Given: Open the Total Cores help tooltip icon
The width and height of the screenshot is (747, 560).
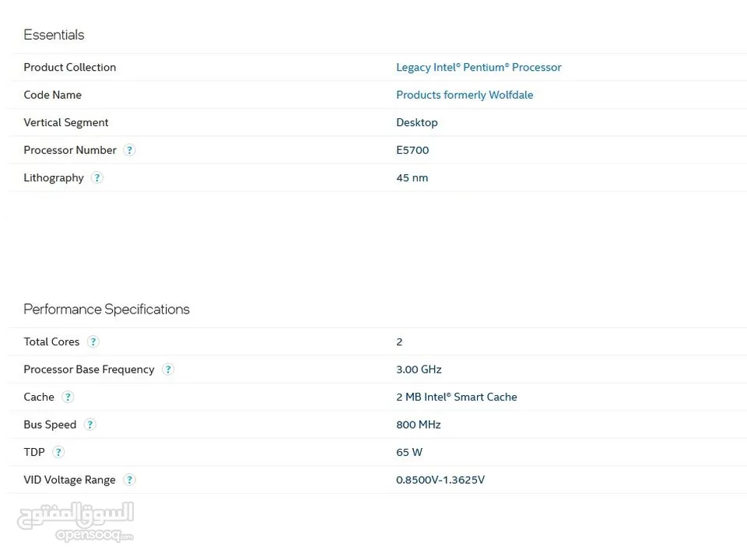Looking at the screenshot, I should tap(93, 341).
